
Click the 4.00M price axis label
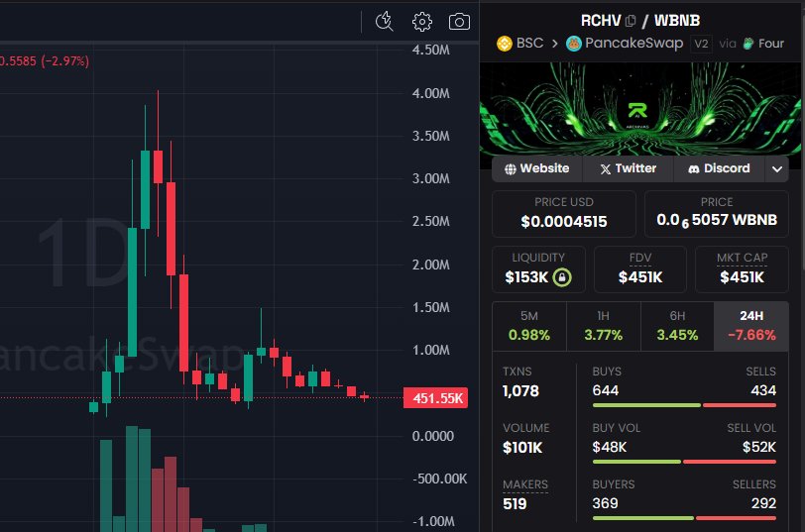click(430, 93)
